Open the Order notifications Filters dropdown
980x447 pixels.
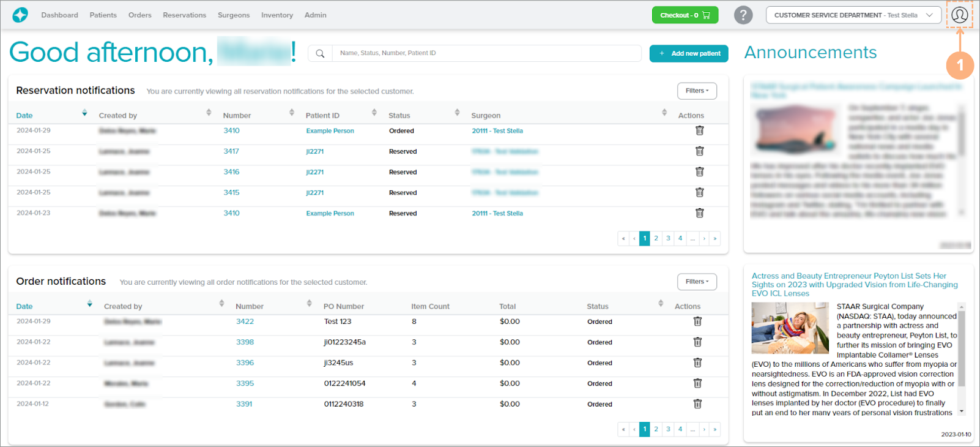pos(697,282)
